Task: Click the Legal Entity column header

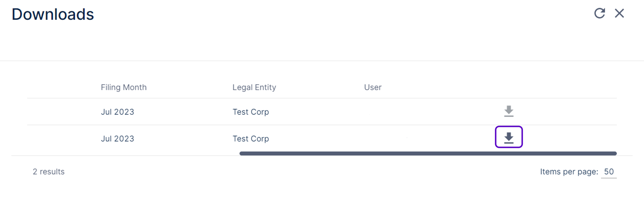Action: tap(254, 87)
